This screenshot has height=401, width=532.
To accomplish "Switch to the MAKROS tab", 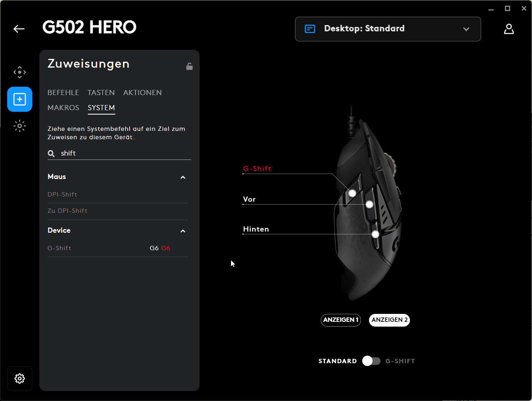I will pyautogui.click(x=63, y=108).
